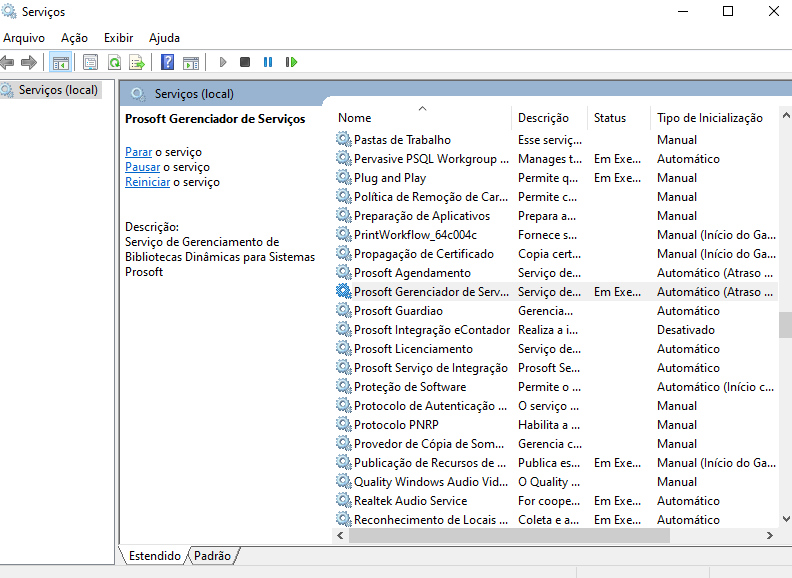
Task: Click Em Exe... status of Plug and Play
Action: click(617, 178)
